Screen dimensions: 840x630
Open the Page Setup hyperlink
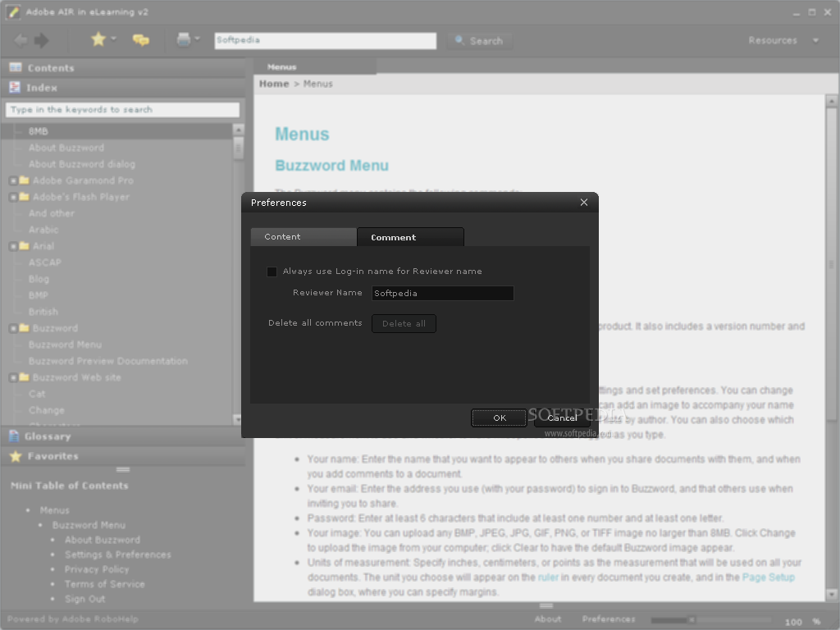pyautogui.click(x=768, y=577)
